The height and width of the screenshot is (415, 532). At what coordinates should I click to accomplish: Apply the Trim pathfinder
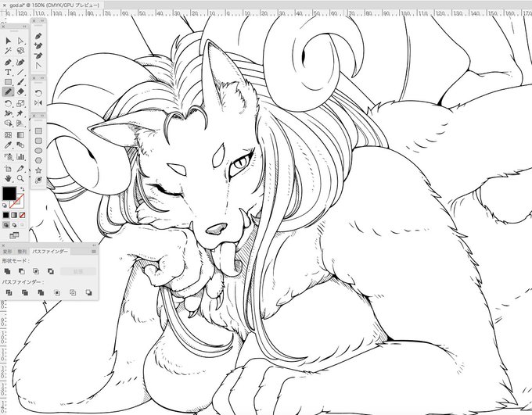click(x=25, y=292)
